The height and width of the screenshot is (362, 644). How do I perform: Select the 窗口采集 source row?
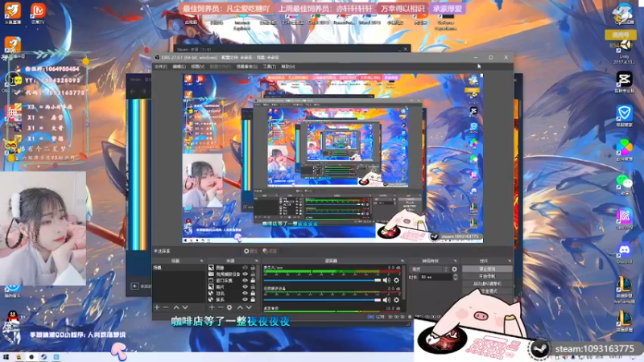[232, 280]
